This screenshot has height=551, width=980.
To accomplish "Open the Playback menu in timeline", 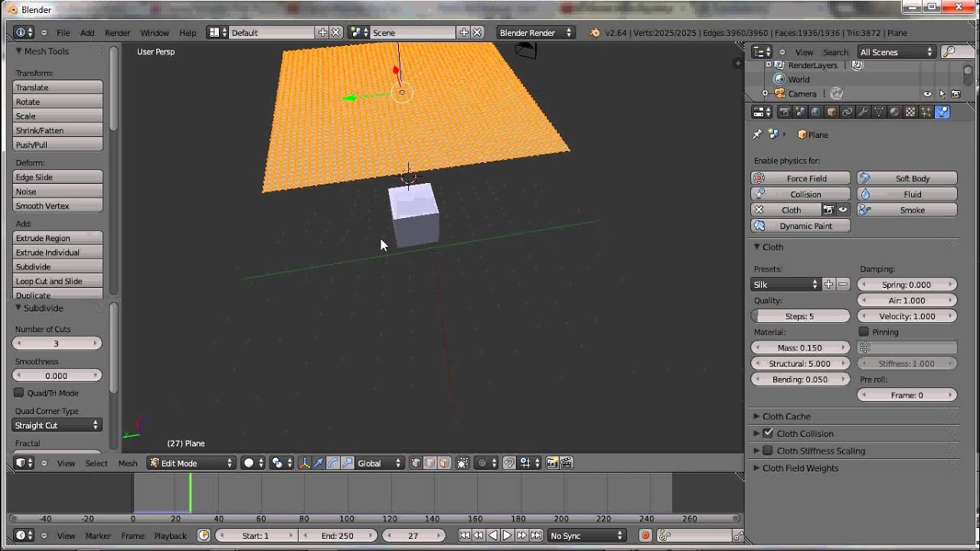I will (x=170, y=536).
